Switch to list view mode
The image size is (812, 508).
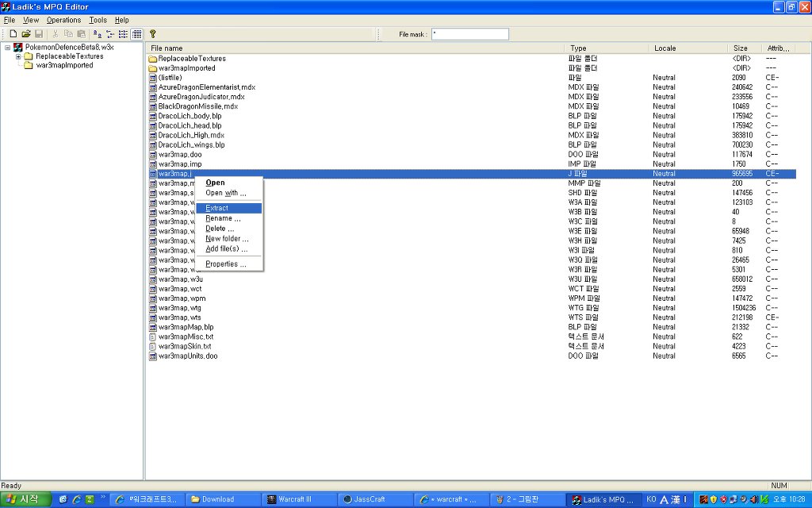pyautogui.click(x=123, y=34)
